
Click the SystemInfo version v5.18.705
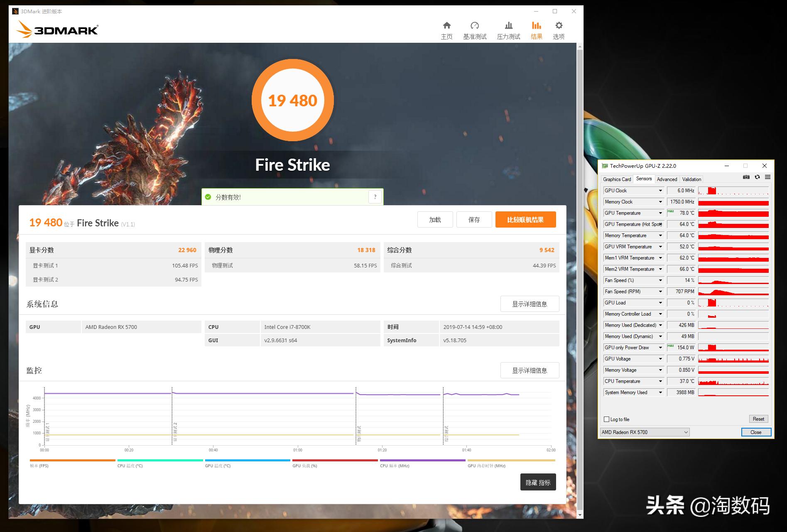(455, 340)
